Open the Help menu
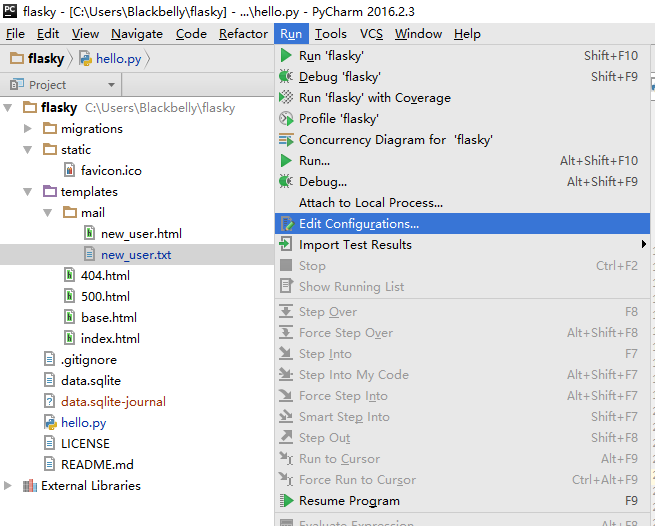Viewport: 655px width, 526px height. [x=467, y=34]
